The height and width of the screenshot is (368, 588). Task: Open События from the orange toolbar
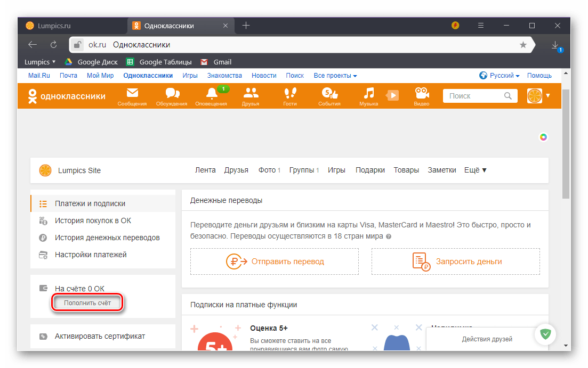(x=329, y=96)
